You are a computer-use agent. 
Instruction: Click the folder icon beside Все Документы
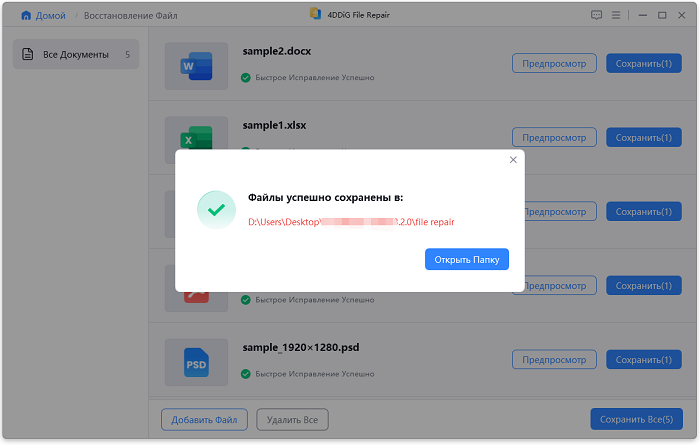point(30,54)
